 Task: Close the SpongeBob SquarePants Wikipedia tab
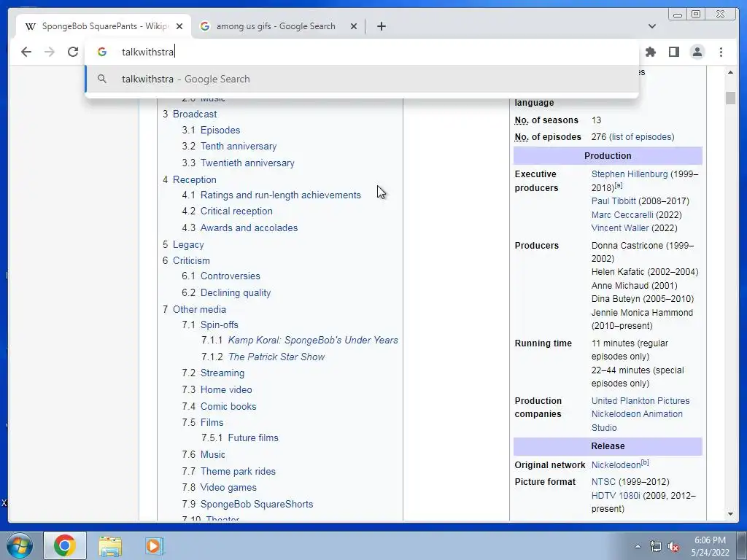(179, 27)
